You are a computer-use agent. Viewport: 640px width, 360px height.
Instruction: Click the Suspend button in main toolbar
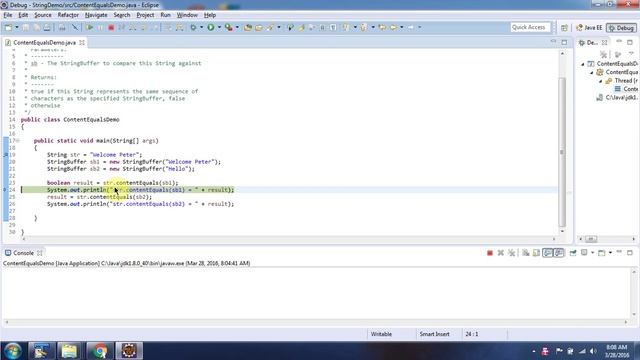point(100,27)
